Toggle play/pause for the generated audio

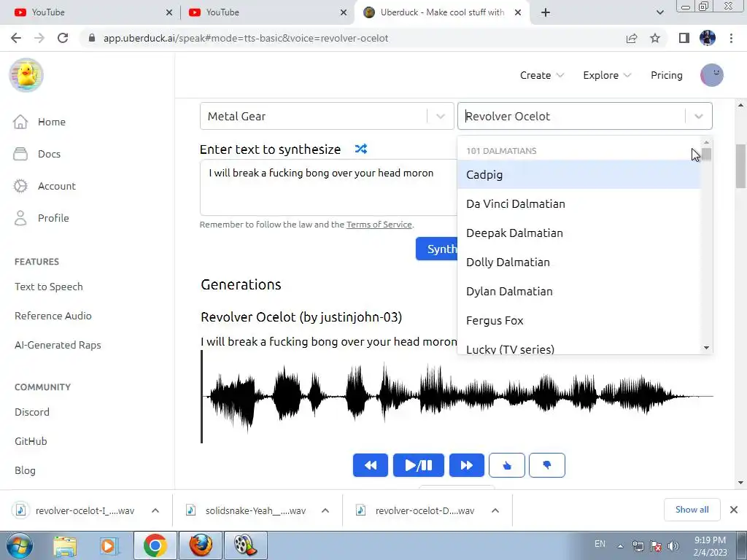(x=418, y=465)
